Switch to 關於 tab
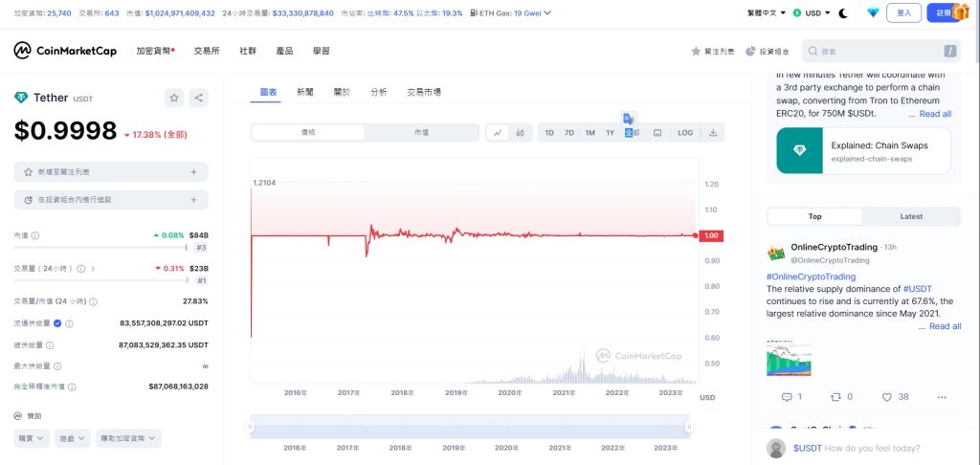 point(342,93)
